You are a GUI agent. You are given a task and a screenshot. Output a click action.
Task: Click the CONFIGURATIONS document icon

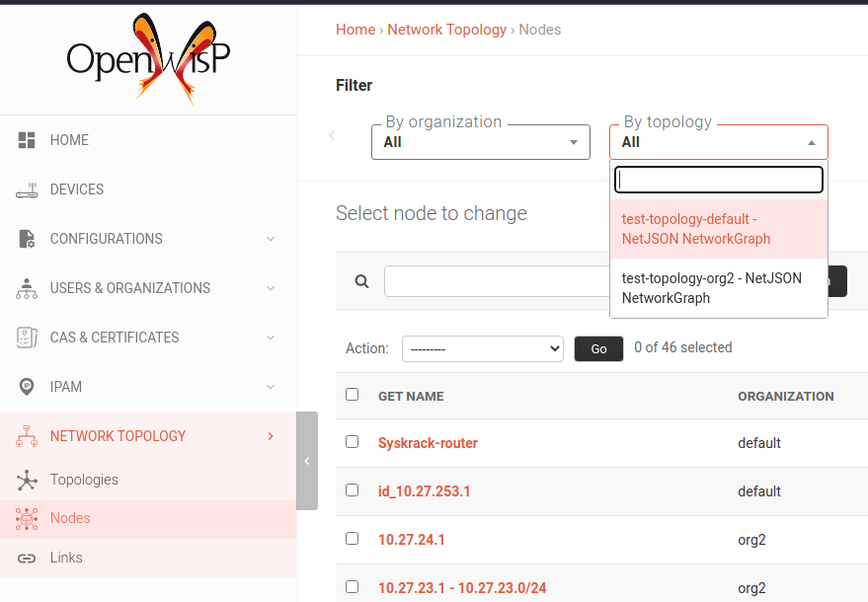27,238
